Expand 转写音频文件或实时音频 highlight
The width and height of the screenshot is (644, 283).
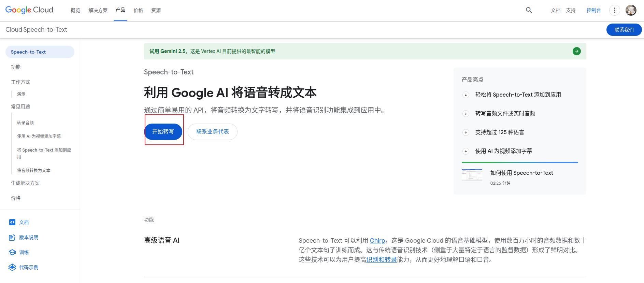[466, 114]
